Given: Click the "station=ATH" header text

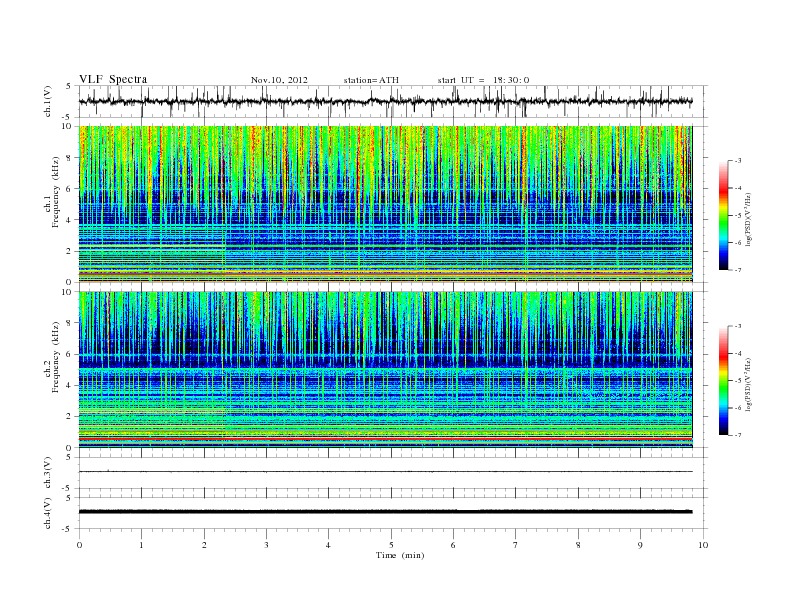Looking at the screenshot, I should pyautogui.click(x=371, y=80).
